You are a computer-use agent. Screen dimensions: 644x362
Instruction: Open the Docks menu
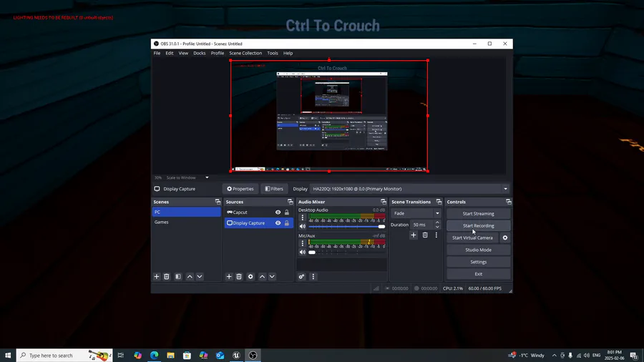[x=199, y=53]
